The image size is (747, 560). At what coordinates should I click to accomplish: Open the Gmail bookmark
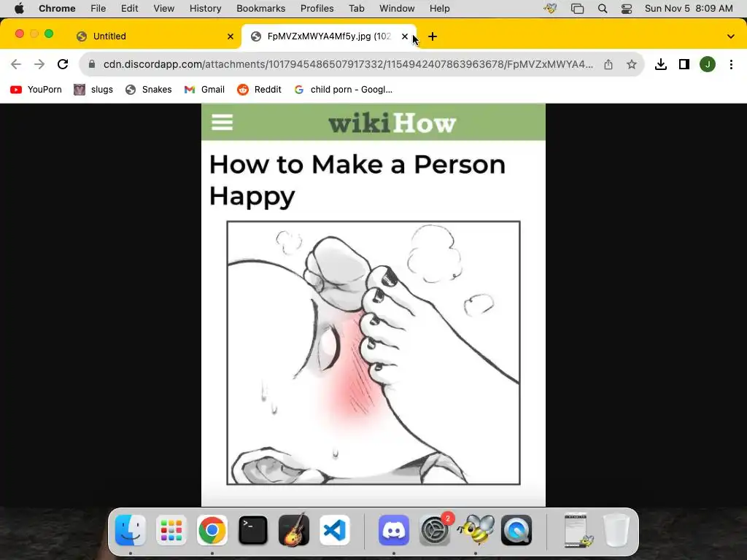[x=204, y=90]
